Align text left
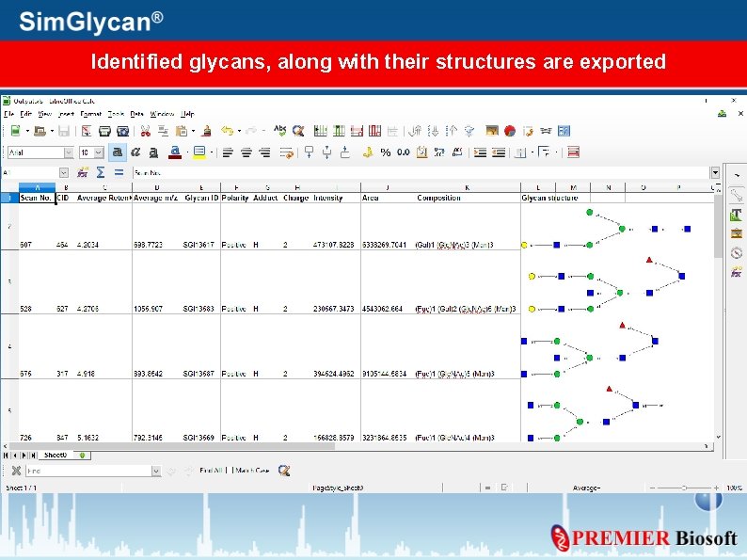 pos(228,152)
